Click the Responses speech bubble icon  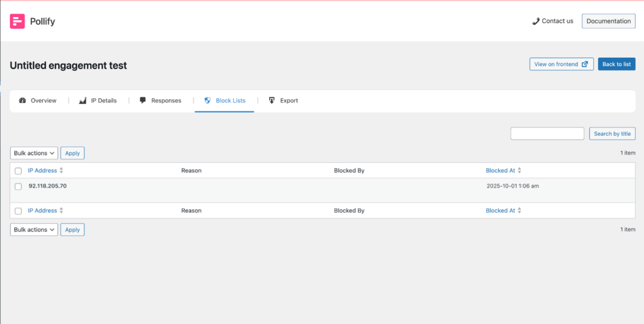coord(143,101)
